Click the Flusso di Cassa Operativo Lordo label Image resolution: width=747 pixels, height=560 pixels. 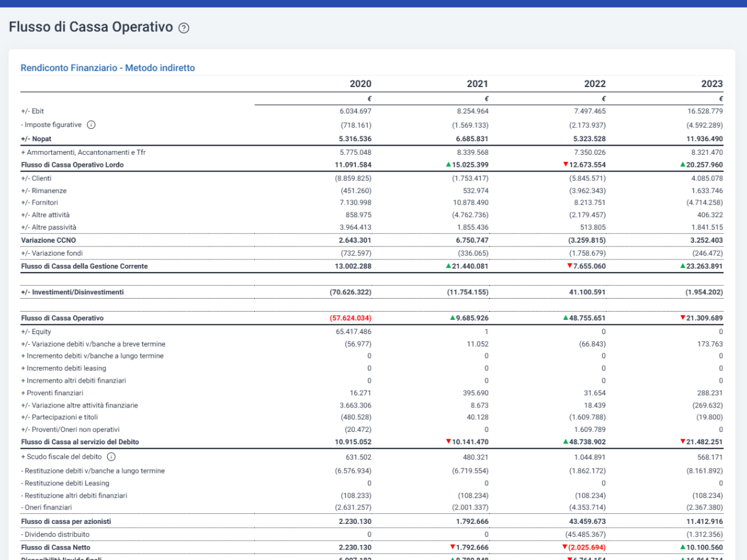point(72,165)
